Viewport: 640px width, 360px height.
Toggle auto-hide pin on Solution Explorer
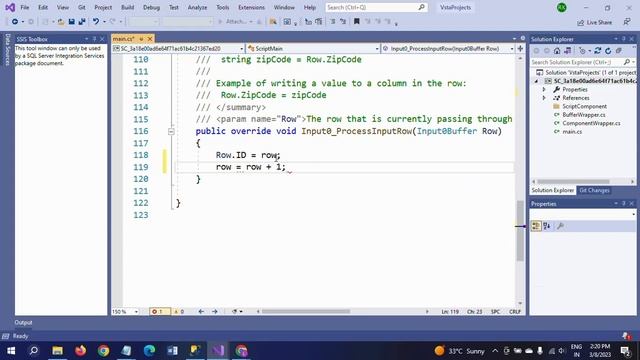tap(624, 39)
